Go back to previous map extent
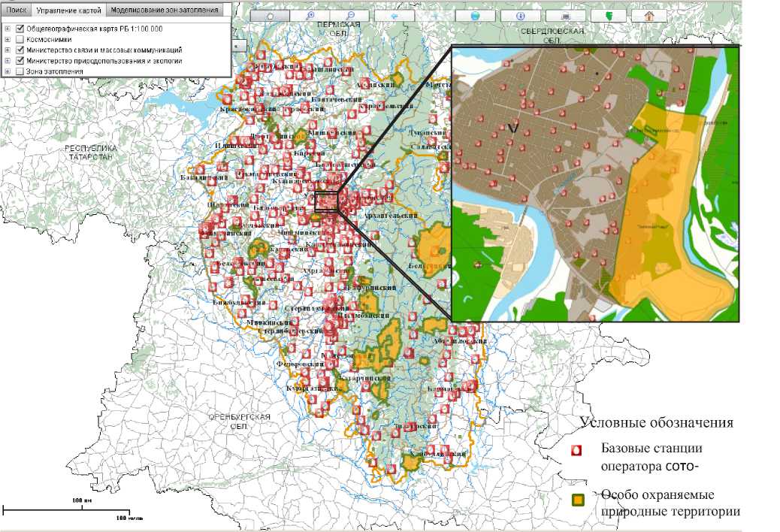Screen dimensions: 780x532 pos(395,16)
